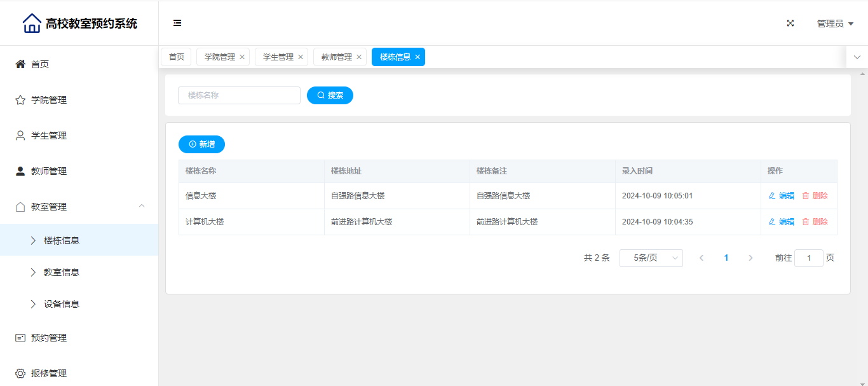
Task: Open 报修管理 in sidebar
Action: (x=49, y=373)
